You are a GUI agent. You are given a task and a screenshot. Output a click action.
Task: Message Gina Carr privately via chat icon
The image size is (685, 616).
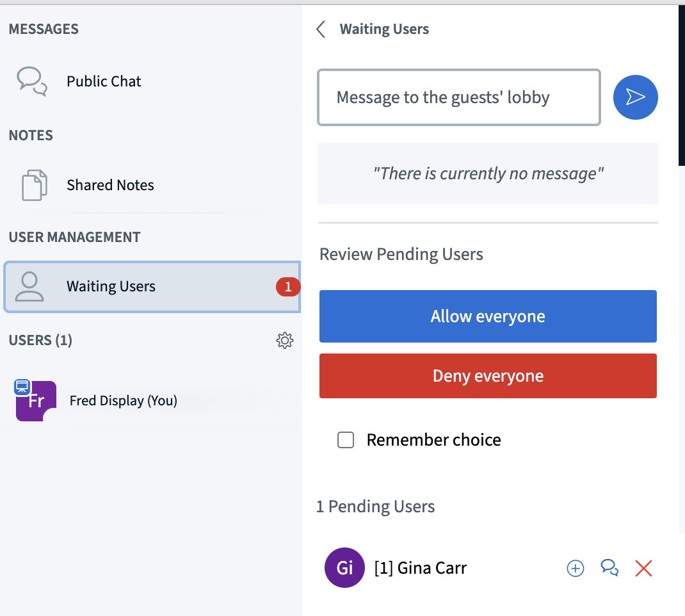(609, 568)
